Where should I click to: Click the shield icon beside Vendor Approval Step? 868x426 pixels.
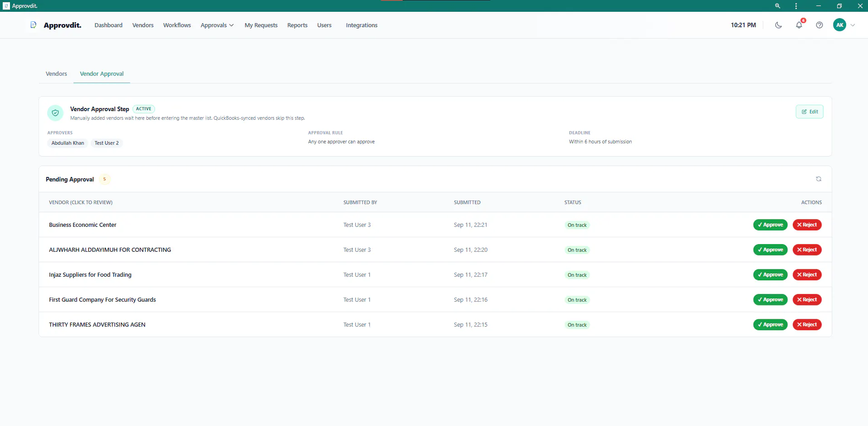55,113
